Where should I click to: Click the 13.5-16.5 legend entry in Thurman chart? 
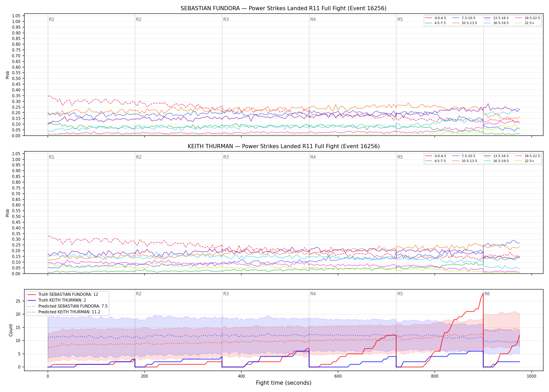point(496,156)
